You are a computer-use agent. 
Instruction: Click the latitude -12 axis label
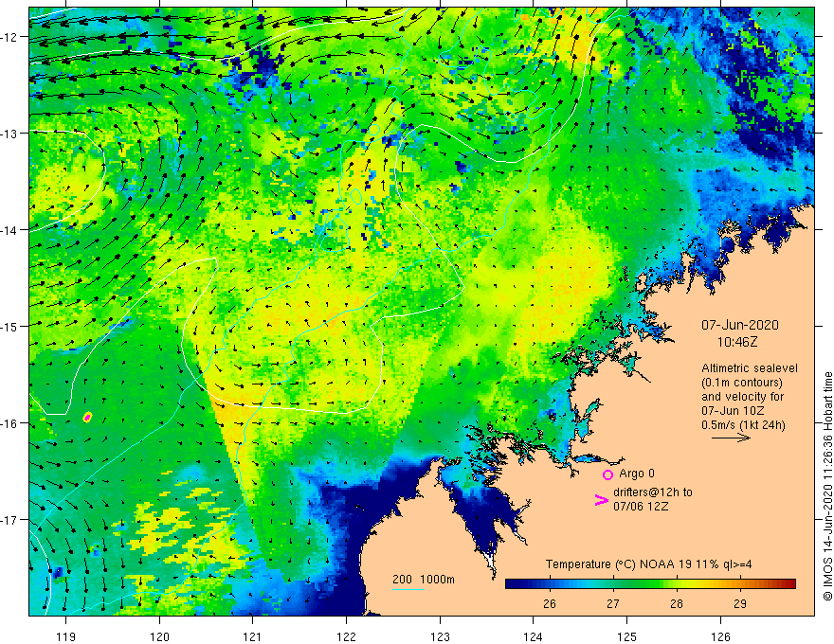coord(9,37)
